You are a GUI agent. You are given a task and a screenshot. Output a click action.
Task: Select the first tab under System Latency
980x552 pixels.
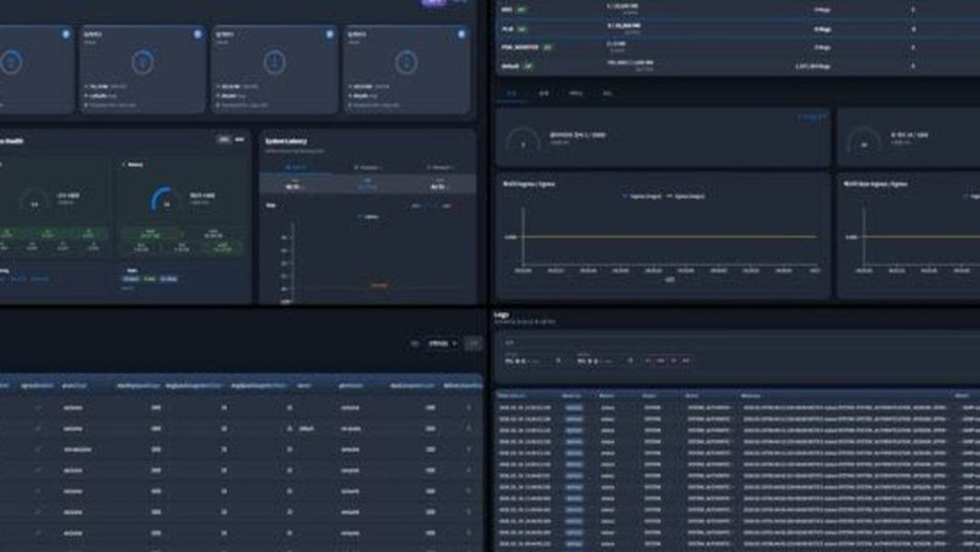296,167
